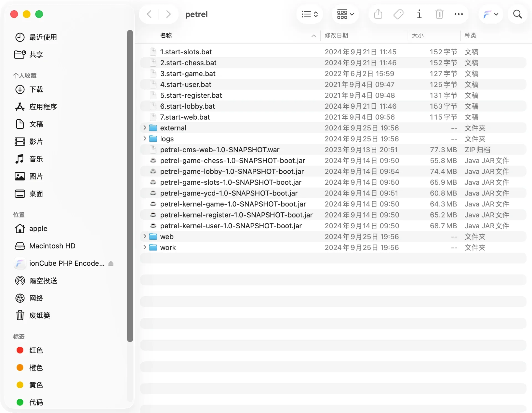
Task: Click the tag icon in toolbar
Action: point(398,14)
